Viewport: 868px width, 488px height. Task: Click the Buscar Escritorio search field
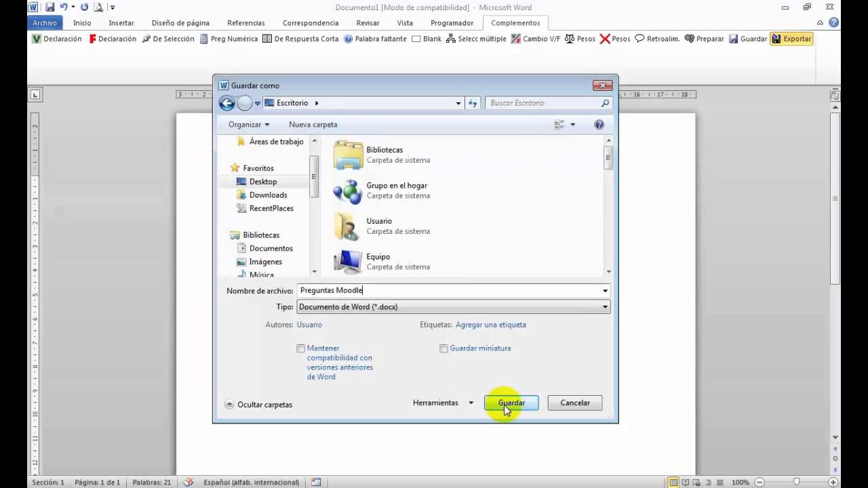549,103
